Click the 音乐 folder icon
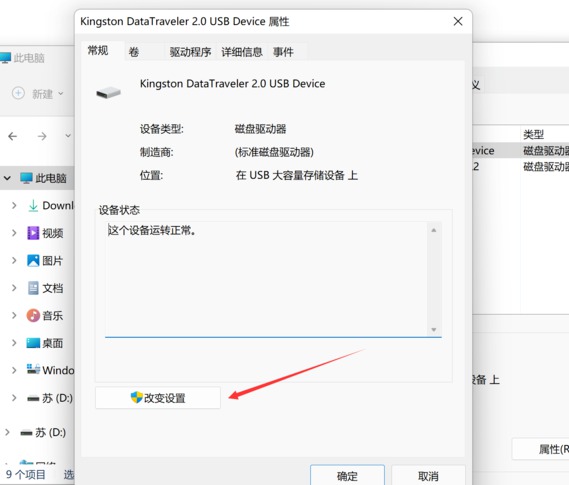Image resolution: width=569 pixels, height=485 pixels. [x=33, y=316]
